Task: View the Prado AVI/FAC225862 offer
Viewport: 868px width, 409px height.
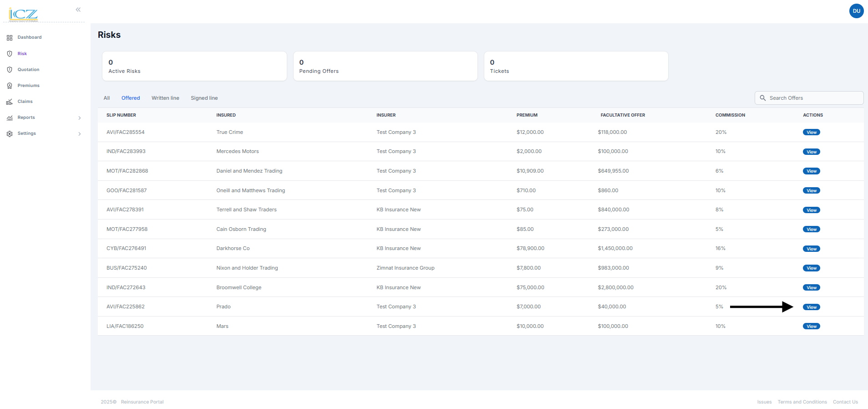Action: pyautogui.click(x=811, y=307)
